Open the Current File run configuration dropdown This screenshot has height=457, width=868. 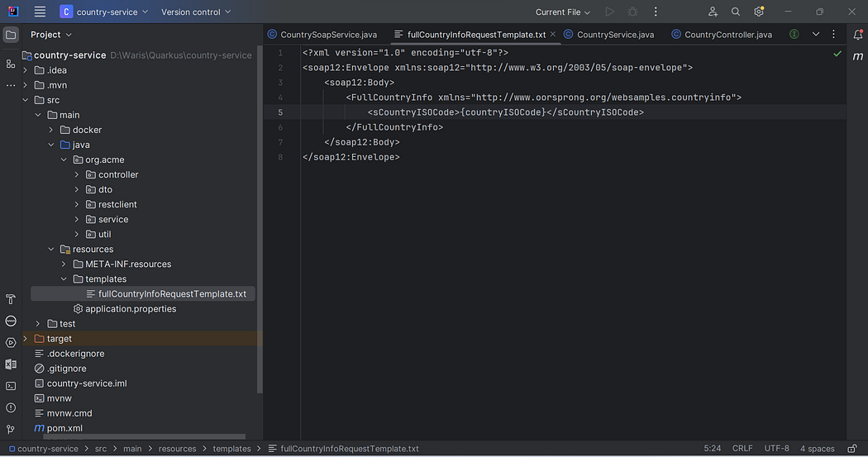563,12
